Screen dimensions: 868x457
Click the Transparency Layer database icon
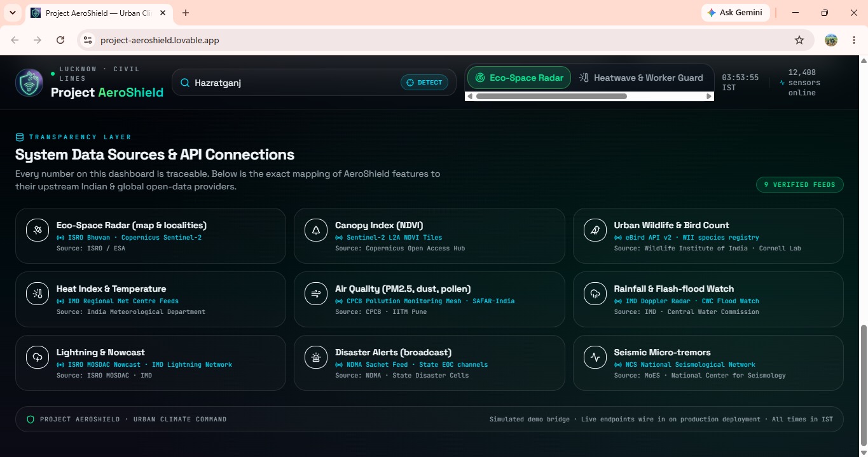click(20, 137)
